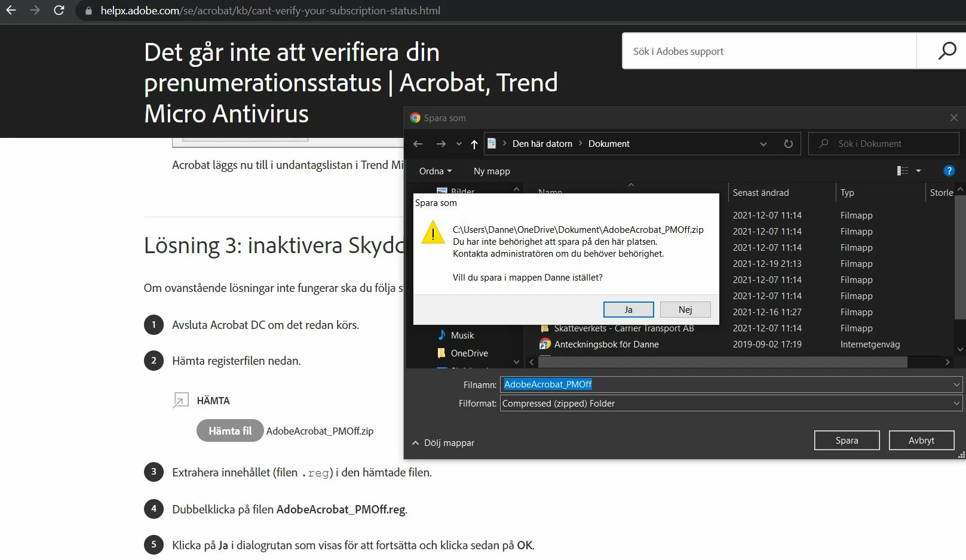
Task: Click the browser forward arrow
Action: pos(35,10)
